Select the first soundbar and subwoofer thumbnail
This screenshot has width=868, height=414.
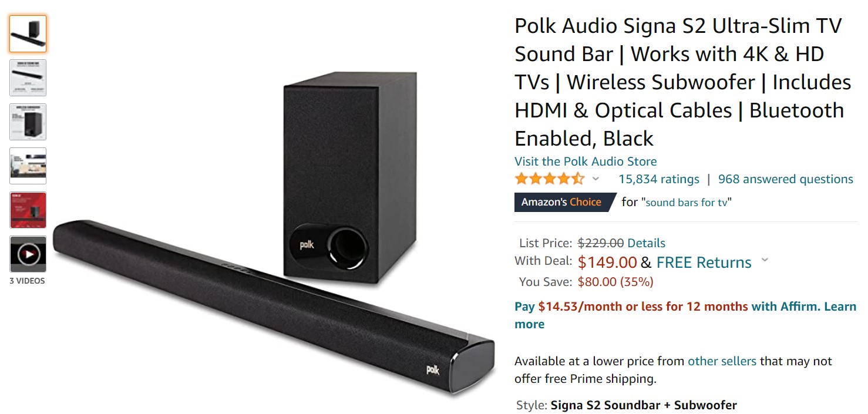tap(28, 33)
